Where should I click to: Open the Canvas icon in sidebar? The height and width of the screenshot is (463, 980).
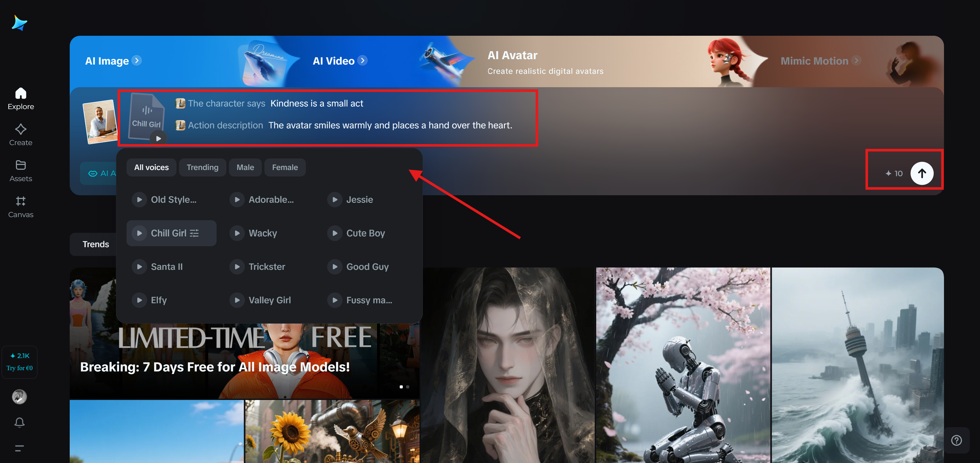click(x=21, y=201)
